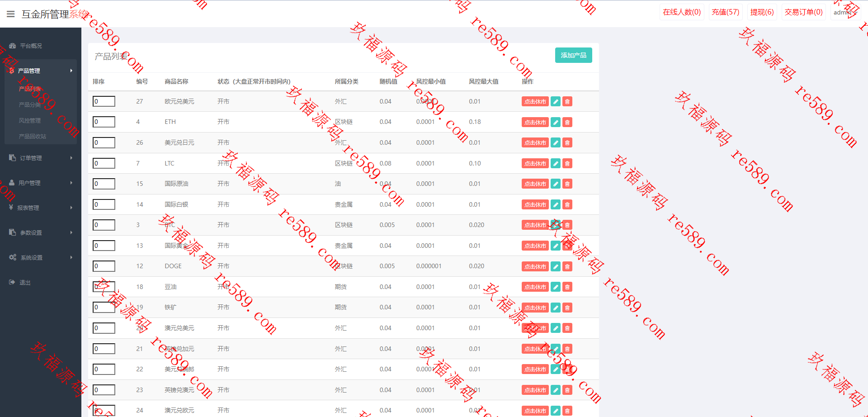Delete the 美元兑日元 product row
The height and width of the screenshot is (417, 868).
[x=567, y=143]
